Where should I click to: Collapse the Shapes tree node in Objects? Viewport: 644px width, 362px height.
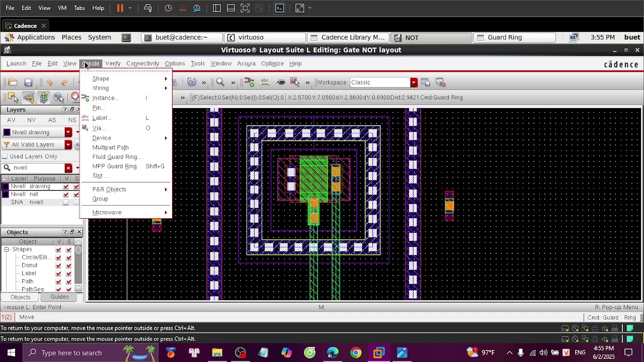pyautogui.click(x=7, y=250)
